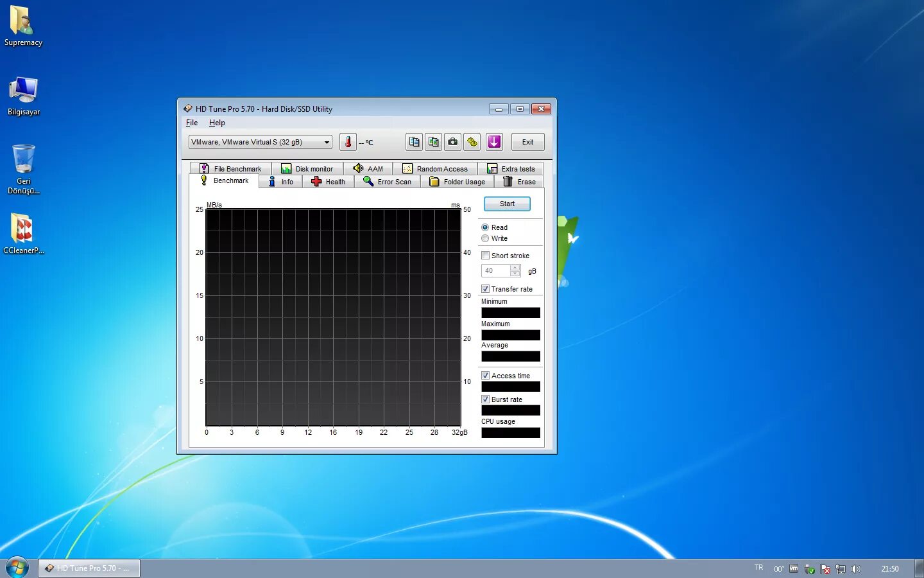The image size is (924, 578).
Task: Switch to the Health tab
Action: pos(328,182)
